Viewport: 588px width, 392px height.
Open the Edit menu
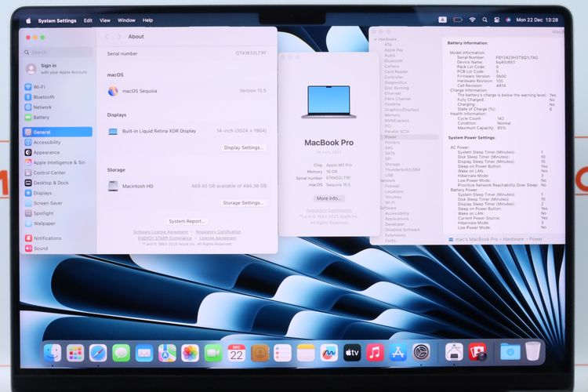[x=88, y=20]
